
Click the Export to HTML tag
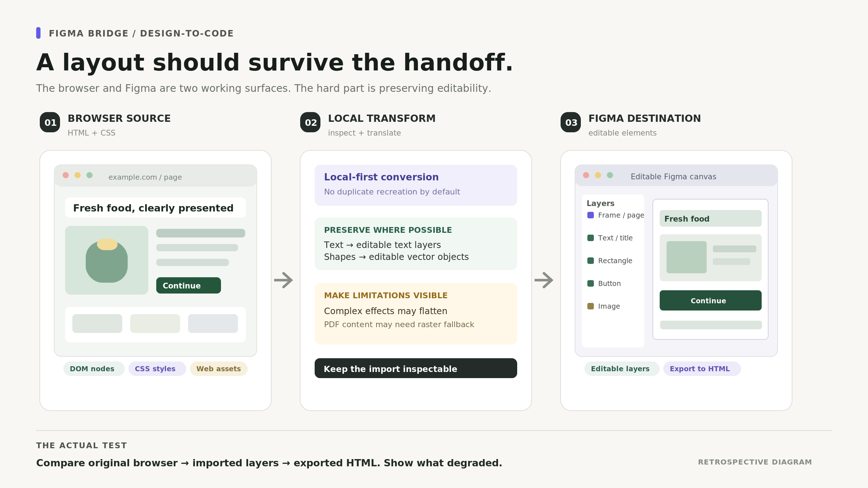click(x=702, y=369)
